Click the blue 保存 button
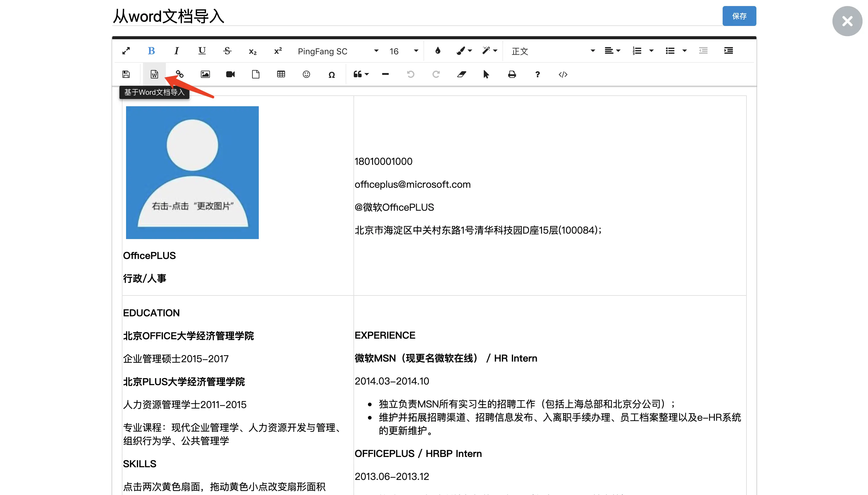The height and width of the screenshot is (495, 868). coord(739,16)
